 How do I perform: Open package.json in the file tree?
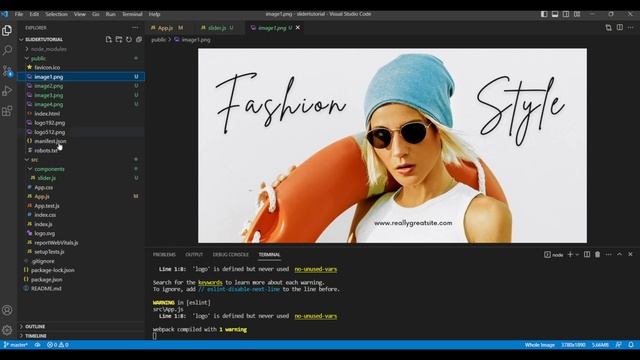point(81,280)
